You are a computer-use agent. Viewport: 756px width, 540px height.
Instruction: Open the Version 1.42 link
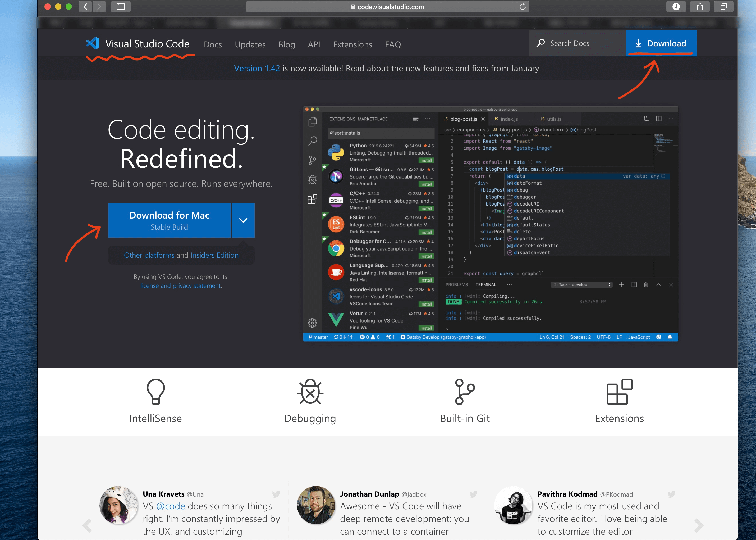(257, 68)
